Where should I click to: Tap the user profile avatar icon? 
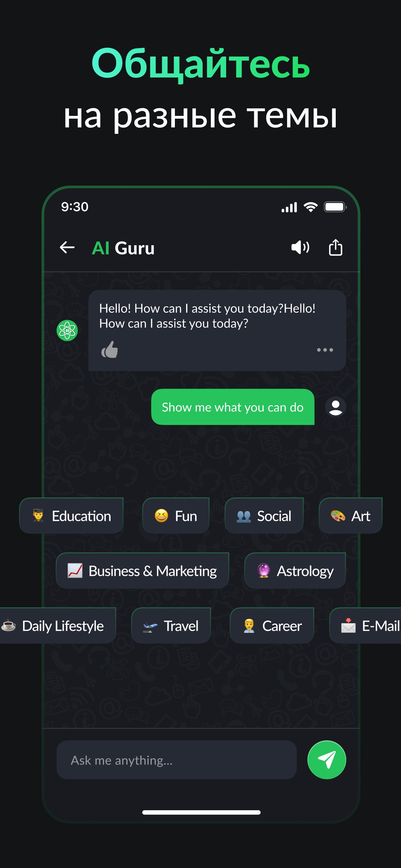335,407
